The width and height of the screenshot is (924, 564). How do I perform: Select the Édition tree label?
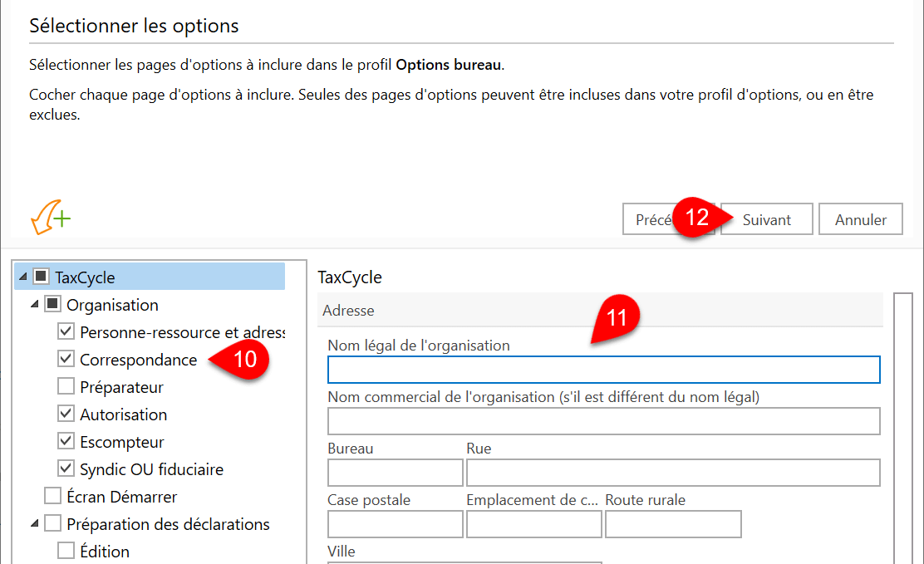(105, 552)
